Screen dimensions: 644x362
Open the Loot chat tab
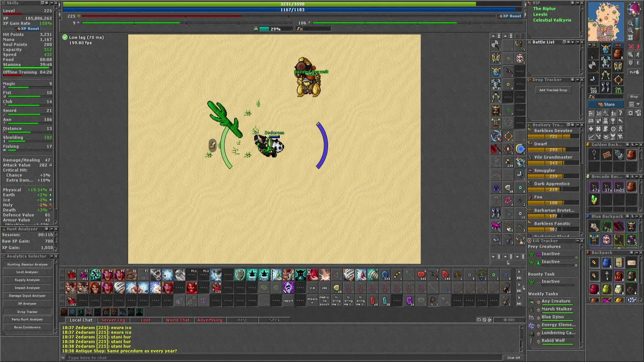(145, 320)
